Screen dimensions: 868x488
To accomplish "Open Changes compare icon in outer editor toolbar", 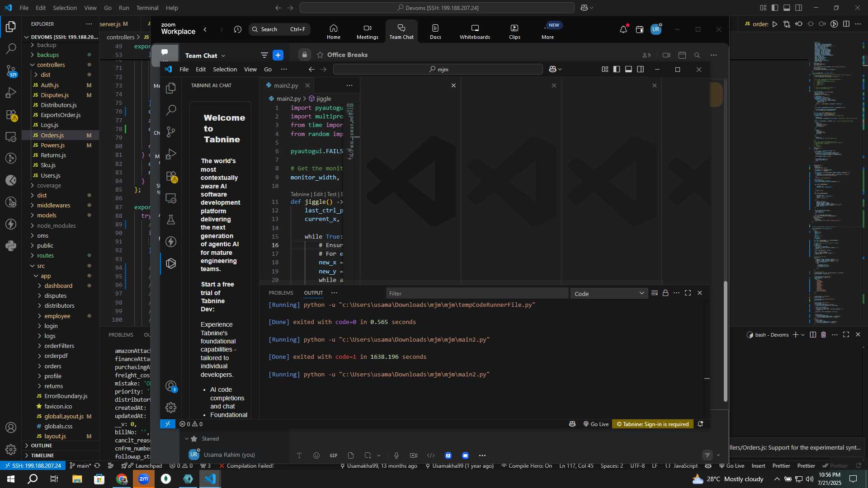I will 787,24.
